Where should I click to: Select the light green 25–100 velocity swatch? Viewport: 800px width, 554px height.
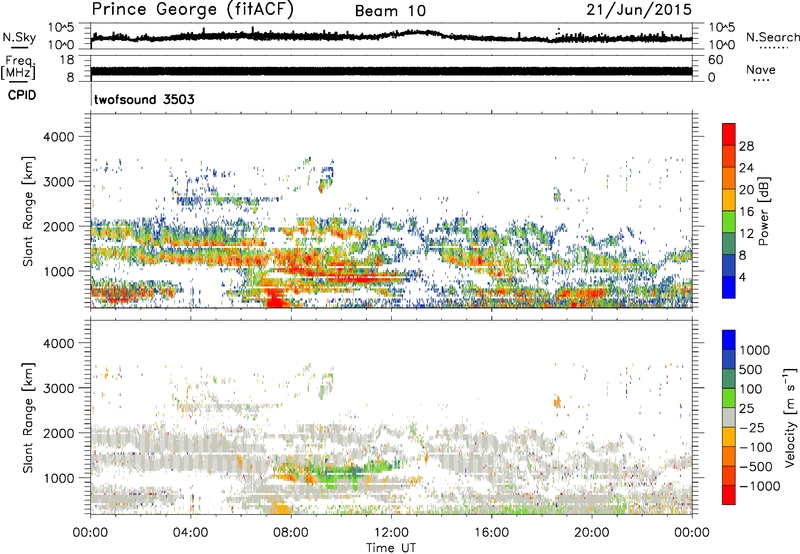(729, 398)
